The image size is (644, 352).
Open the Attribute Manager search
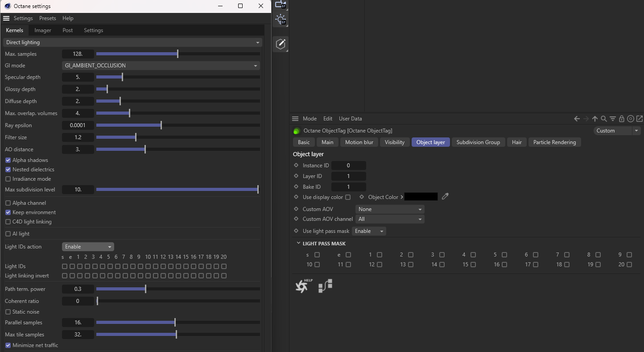604,119
